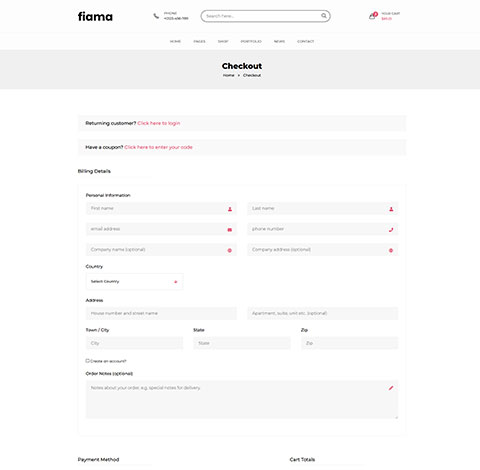
Task: Click phone icon in phone number field
Action: point(391,230)
